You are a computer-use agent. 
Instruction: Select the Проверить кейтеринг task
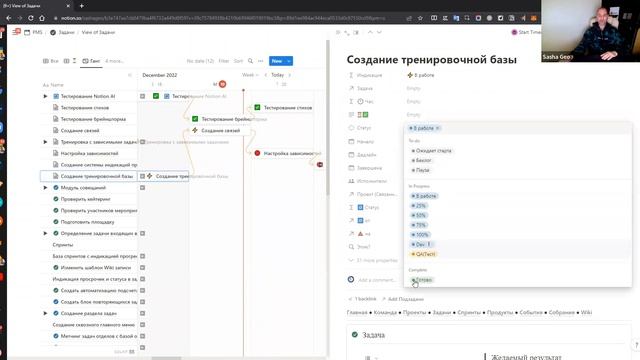pos(85,199)
